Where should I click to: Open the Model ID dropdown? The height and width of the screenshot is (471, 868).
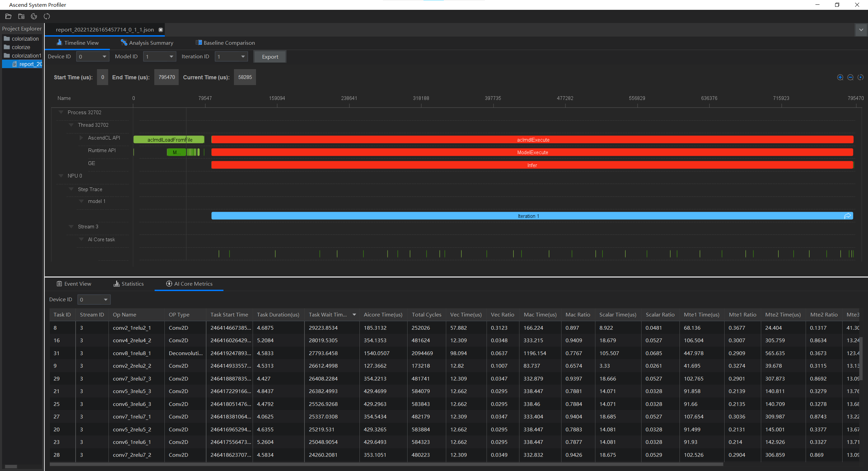[159, 57]
